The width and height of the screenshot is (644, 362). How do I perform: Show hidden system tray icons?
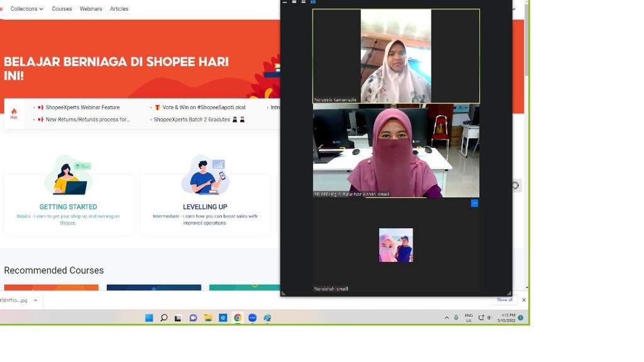coord(447,318)
